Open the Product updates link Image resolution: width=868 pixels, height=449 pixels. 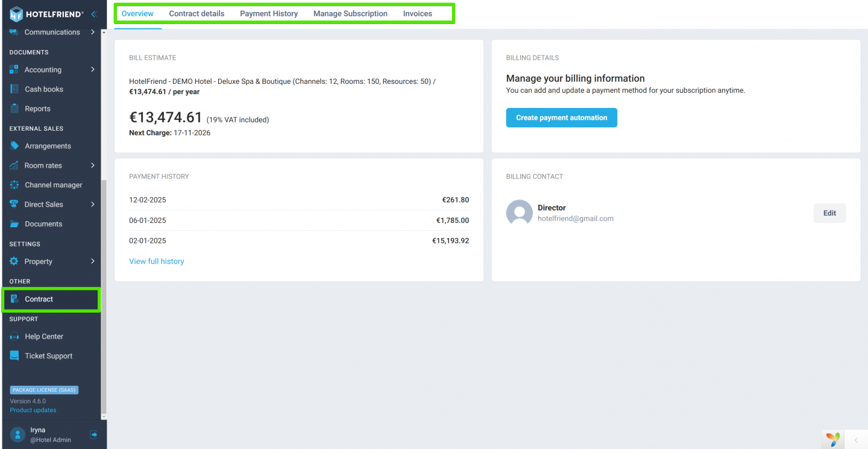point(33,410)
